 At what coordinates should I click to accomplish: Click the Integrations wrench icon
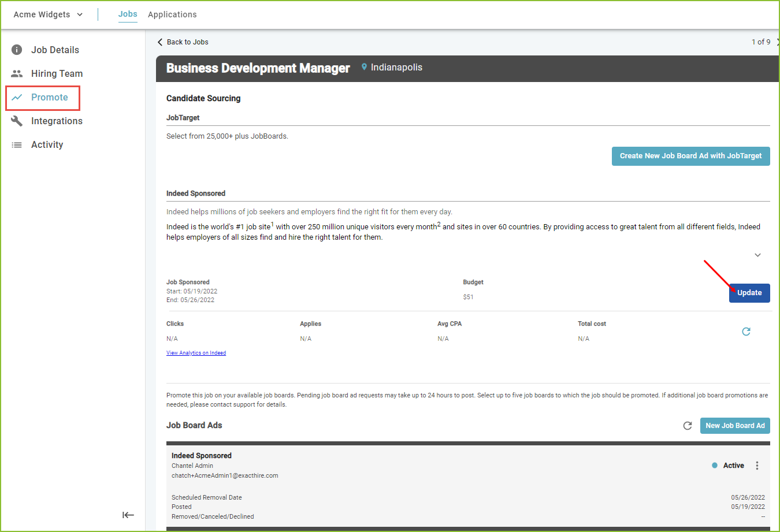point(17,121)
